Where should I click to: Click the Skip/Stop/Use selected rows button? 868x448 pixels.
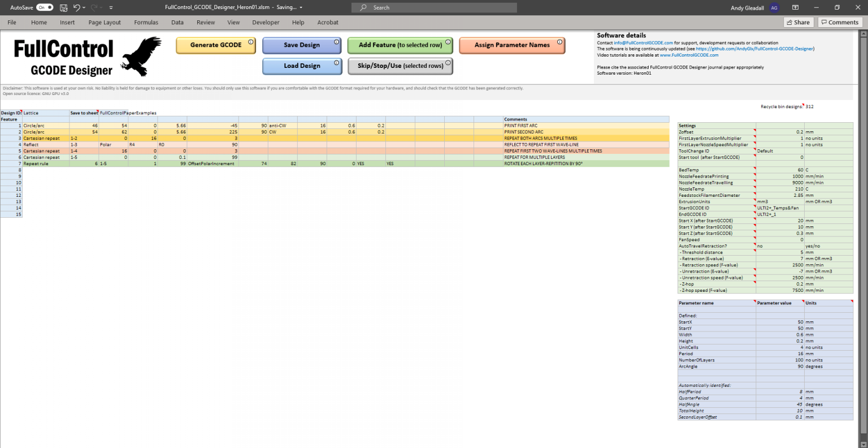pos(400,66)
